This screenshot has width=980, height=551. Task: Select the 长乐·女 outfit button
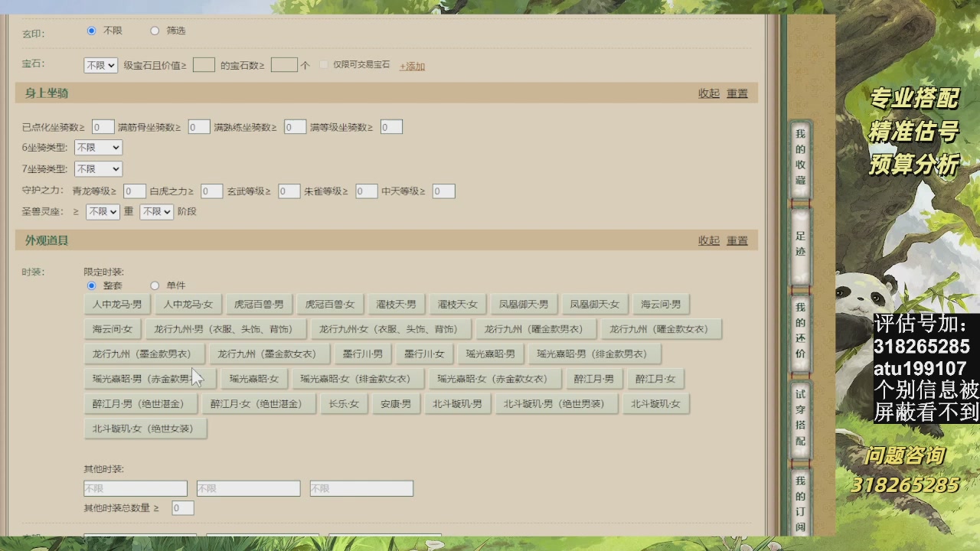(344, 404)
